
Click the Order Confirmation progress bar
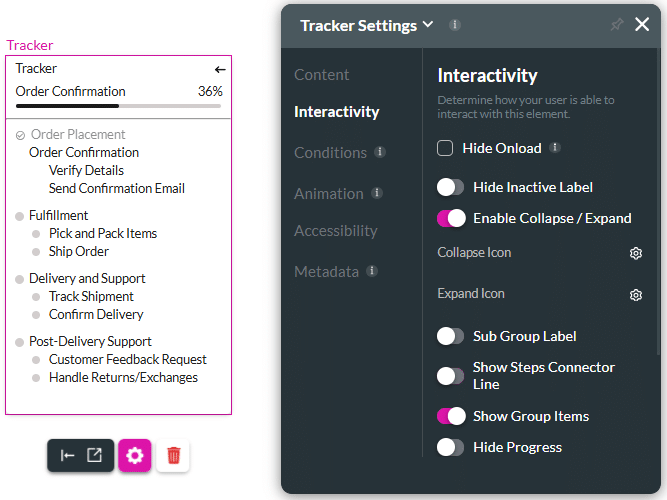tap(119, 105)
